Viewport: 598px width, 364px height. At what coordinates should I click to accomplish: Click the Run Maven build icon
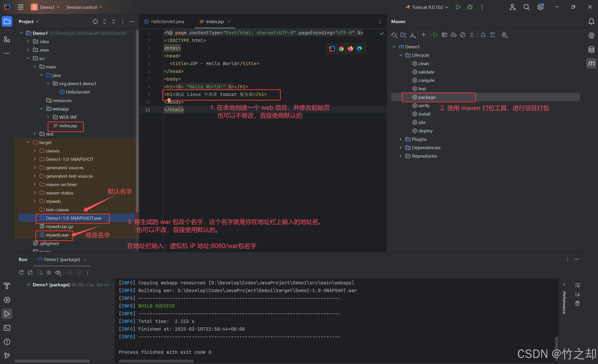point(435,35)
